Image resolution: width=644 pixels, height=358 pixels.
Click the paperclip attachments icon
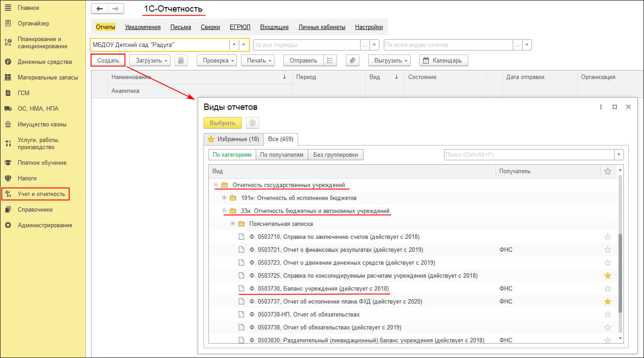[353, 60]
